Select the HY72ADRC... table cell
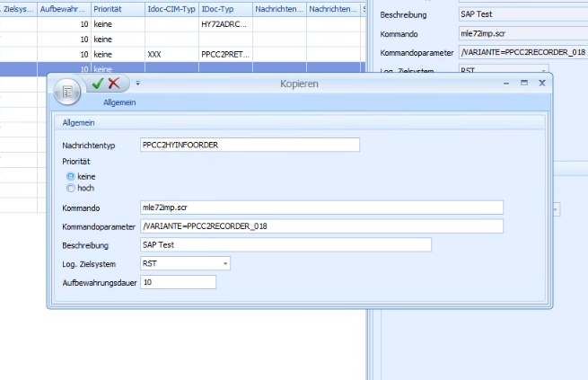Image resolution: width=588 pixels, height=380 pixels. point(225,24)
